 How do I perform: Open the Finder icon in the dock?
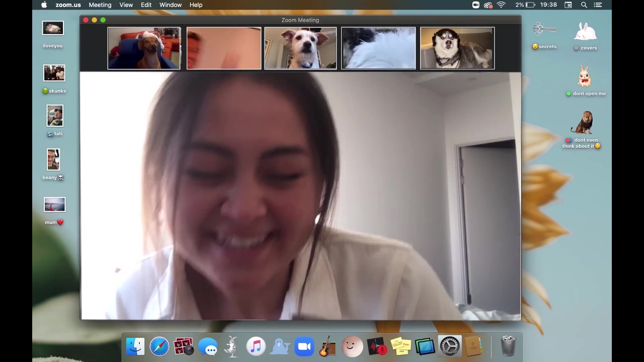tap(135, 346)
